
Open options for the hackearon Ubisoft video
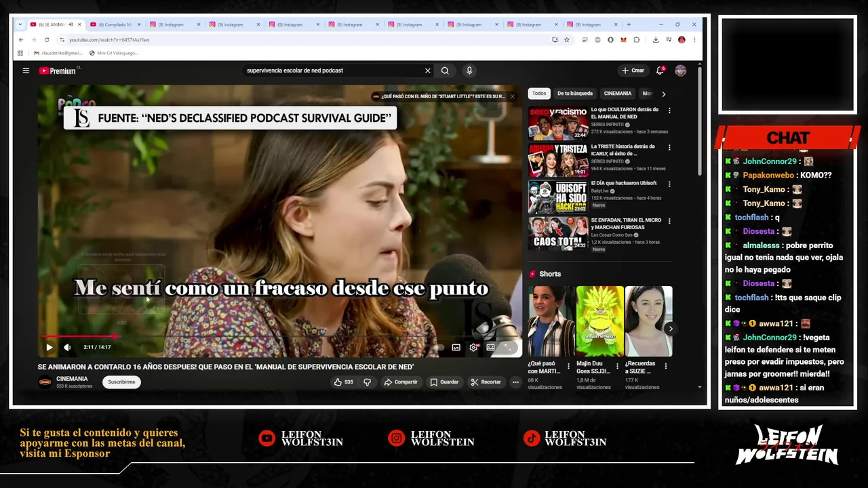(x=669, y=184)
